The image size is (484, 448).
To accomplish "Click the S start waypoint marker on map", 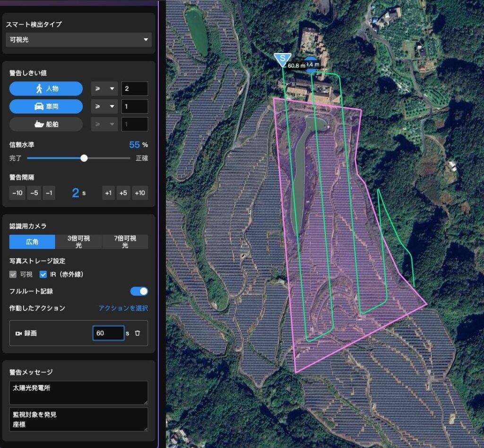I will tap(282, 59).
